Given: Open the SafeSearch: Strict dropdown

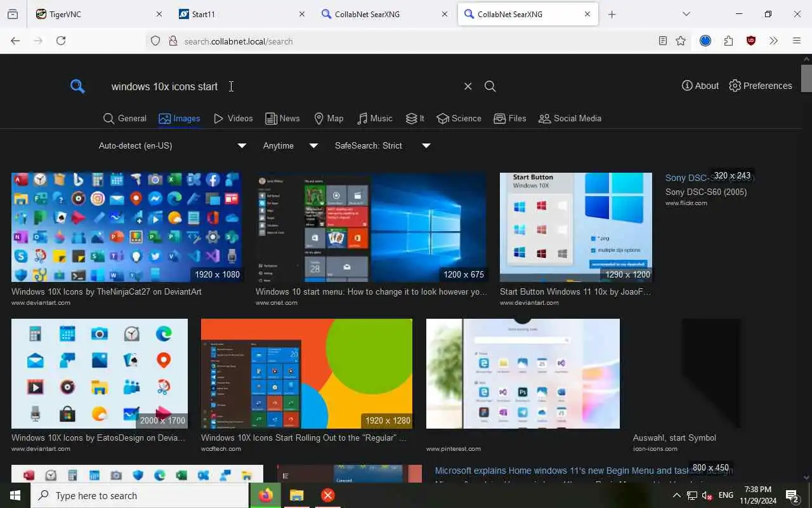Looking at the screenshot, I should (x=383, y=146).
